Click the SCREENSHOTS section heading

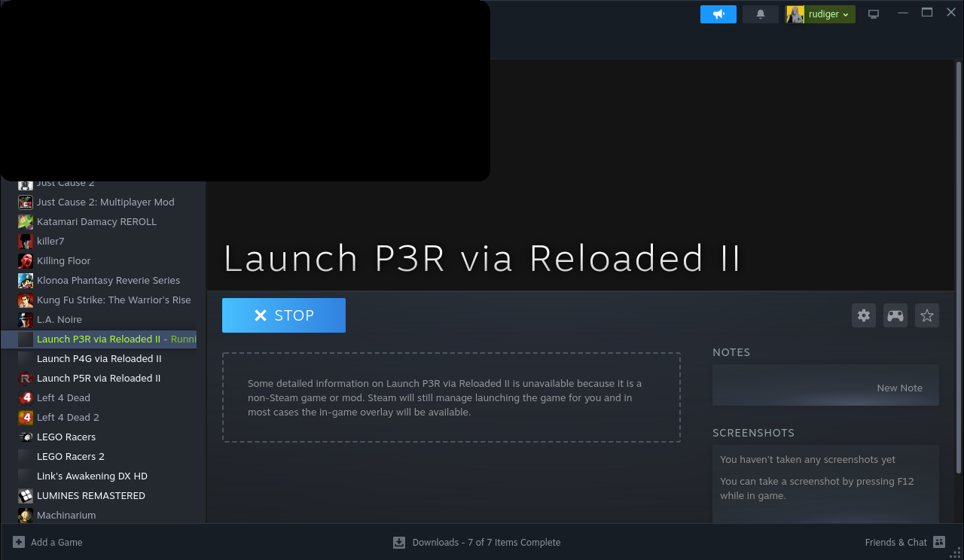coord(754,433)
